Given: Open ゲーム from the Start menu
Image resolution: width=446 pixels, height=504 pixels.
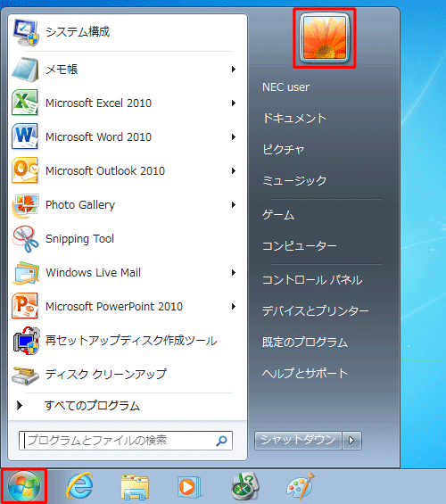Looking at the screenshot, I should pyautogui.click(x=278, y=215).
